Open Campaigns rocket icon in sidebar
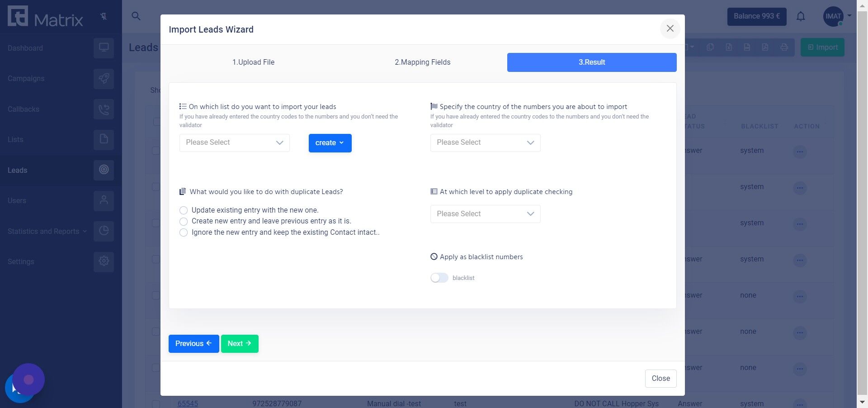Viewport: 868px width, 408px height. click(104, 78)
